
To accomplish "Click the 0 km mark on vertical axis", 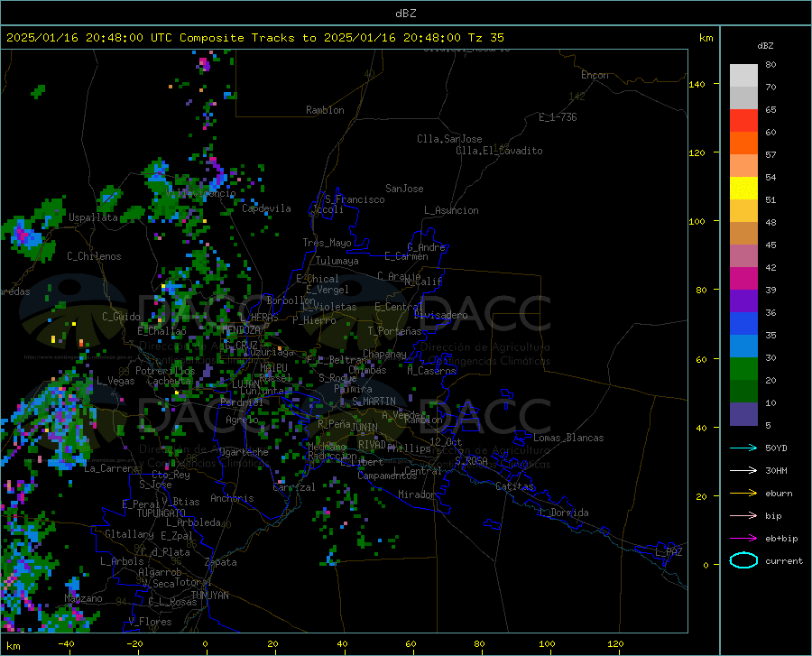I will (x=706, y=565).
